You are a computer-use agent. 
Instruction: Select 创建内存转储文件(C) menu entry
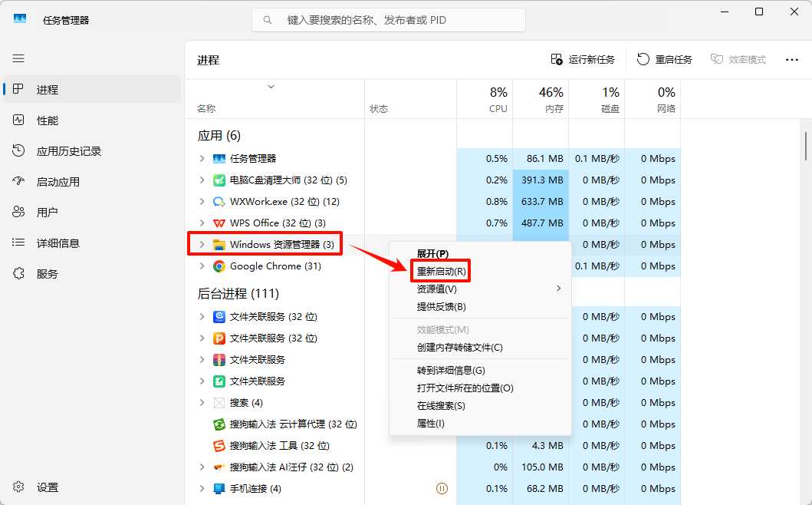coord(460,348)
